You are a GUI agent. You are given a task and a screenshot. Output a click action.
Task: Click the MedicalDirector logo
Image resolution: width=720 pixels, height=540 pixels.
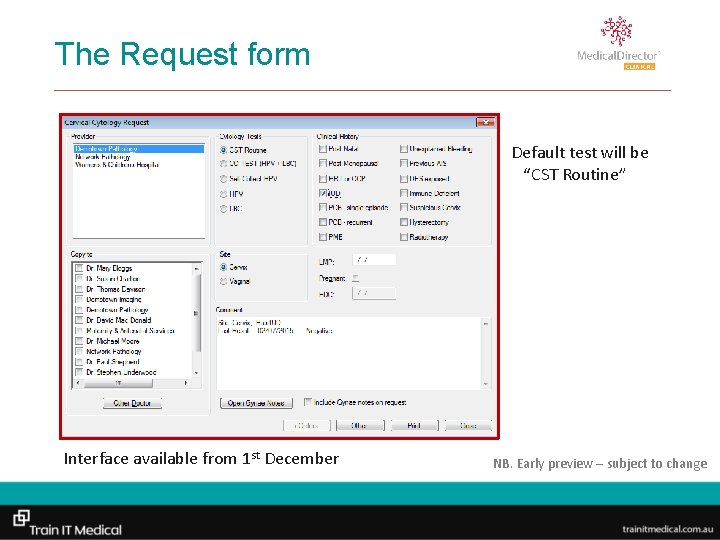pos(618,43)
